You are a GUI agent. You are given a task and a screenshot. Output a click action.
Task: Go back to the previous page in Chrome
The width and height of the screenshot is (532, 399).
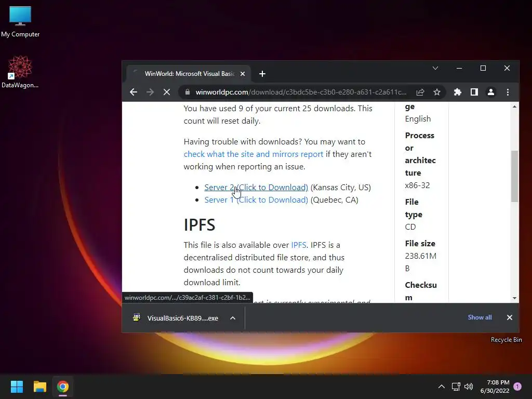click(x=134, y=92)
